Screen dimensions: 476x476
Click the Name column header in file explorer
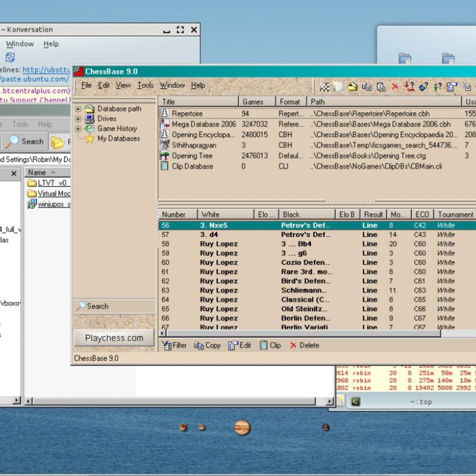tap(48, 172)
